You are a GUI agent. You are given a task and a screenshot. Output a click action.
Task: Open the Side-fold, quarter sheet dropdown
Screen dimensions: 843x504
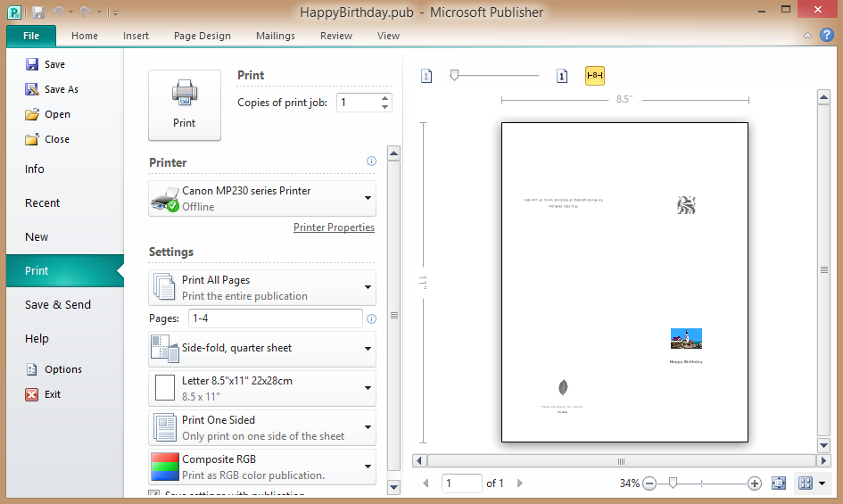coord(262,349)
